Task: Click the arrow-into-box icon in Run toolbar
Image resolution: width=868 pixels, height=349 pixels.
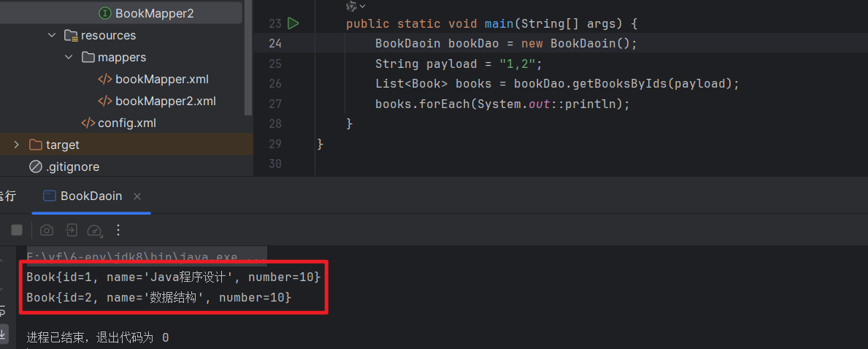Action: (71, 230)
